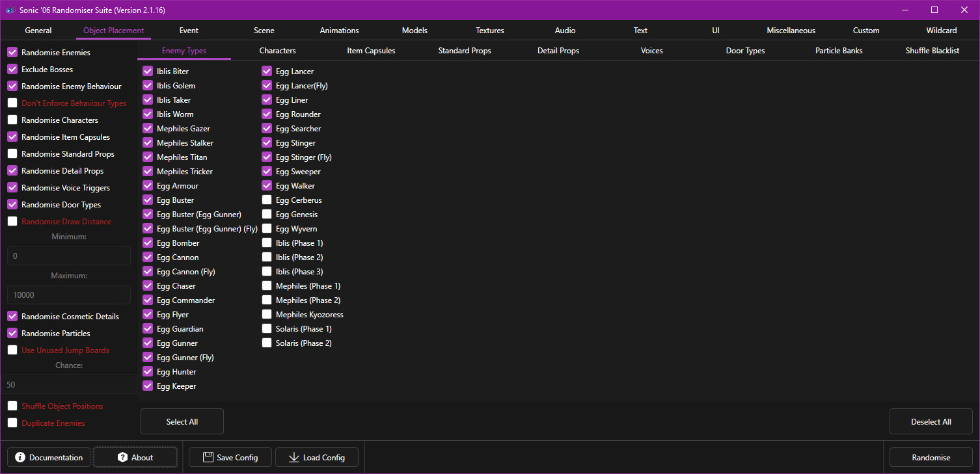The height and width of the screenshot is (474, 980).
Task: Click the jump board Chance field
Action: click(x=69, y=384)
